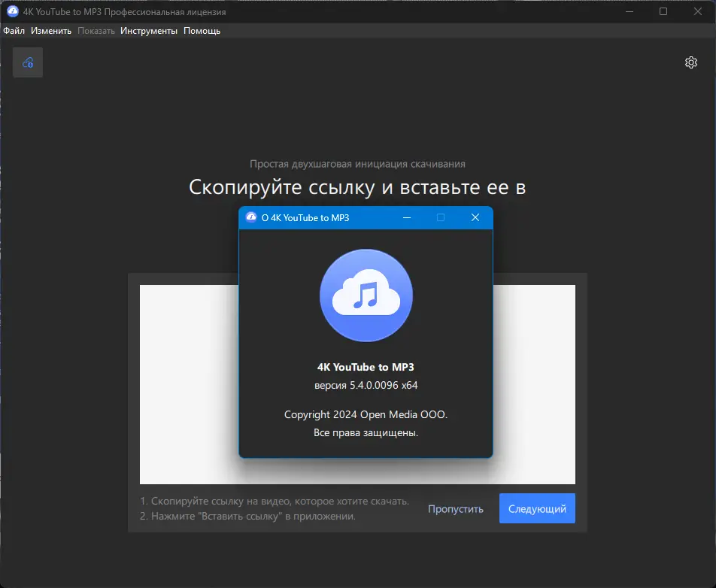Image resolution: width=716 pixels, height=588 pixels.
Task: Click the Простая двухшаговая инициация subtitle
Action: point(357,164)
